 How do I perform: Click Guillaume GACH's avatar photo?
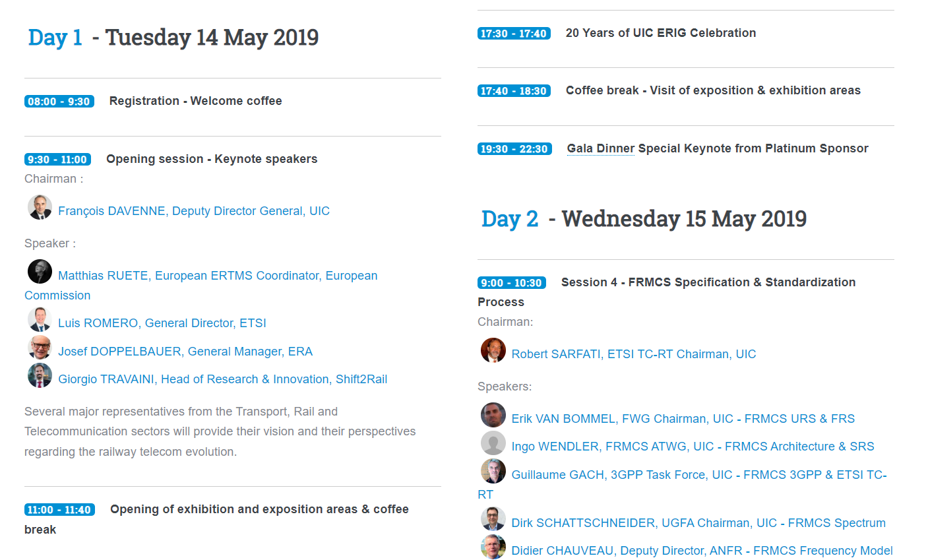(493, 471)
